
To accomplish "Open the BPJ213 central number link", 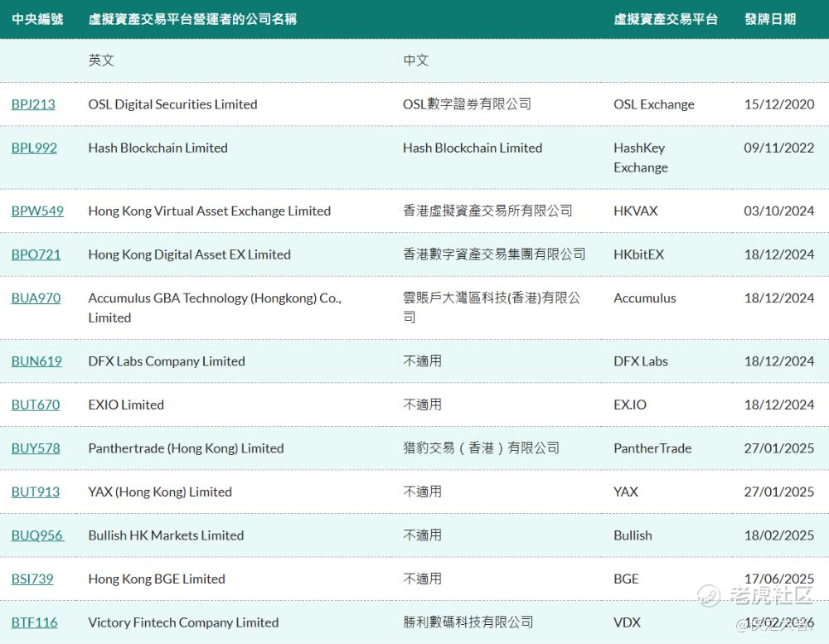I will coord(33,104).
